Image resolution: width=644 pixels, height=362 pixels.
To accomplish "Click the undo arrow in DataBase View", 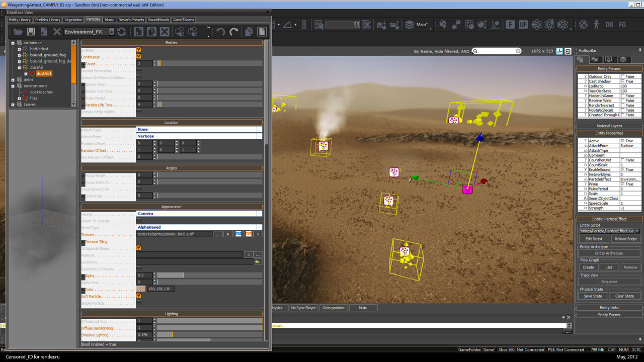I will pyautogui.click(x=220, y=32).
